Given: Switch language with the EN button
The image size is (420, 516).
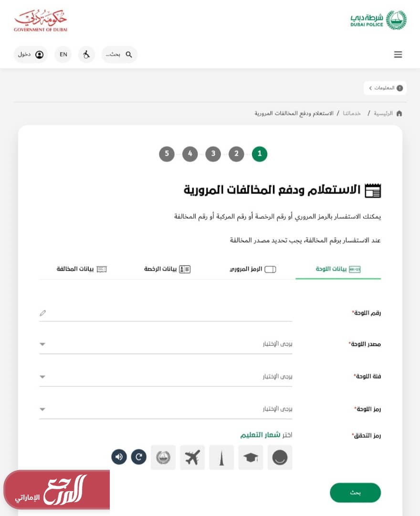Looking at the screenshot, I should point(63,54).
